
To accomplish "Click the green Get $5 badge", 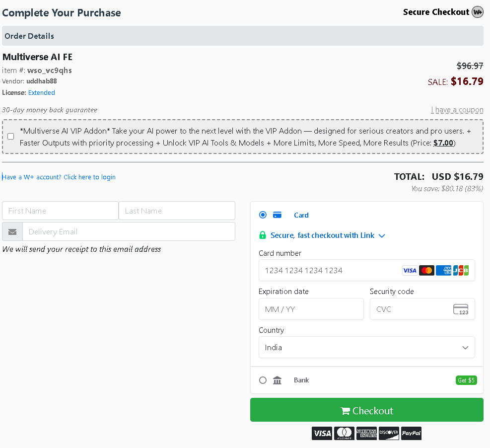I will (466, 380).
